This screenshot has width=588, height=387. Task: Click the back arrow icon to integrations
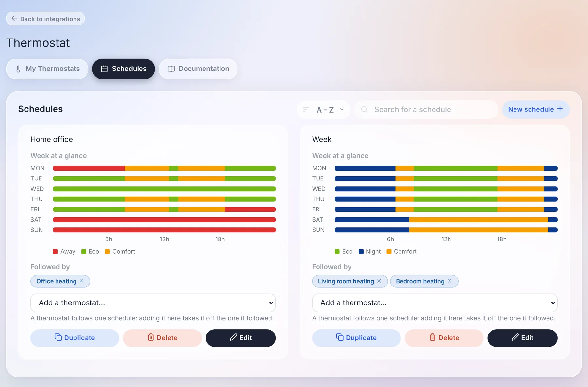14,18
